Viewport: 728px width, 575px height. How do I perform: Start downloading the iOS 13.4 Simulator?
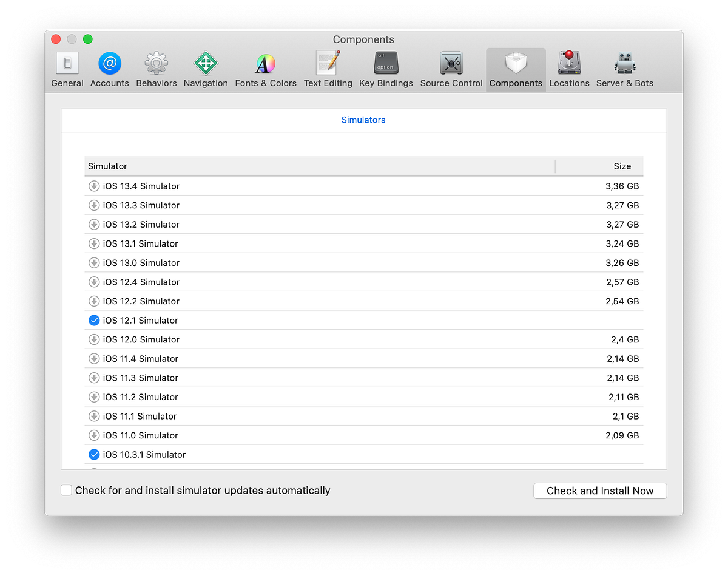pos(94,186)
